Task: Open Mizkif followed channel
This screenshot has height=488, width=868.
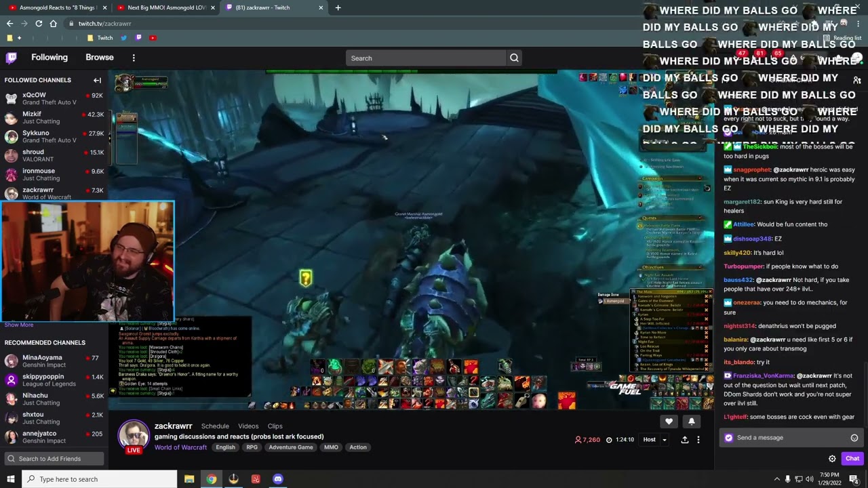Action: (x=54, y=118)
